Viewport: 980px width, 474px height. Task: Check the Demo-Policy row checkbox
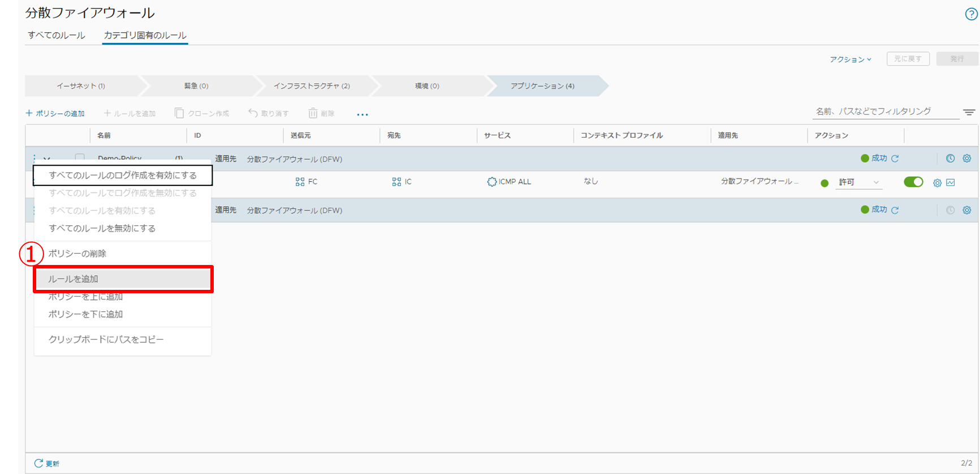[x=80, y=158]
